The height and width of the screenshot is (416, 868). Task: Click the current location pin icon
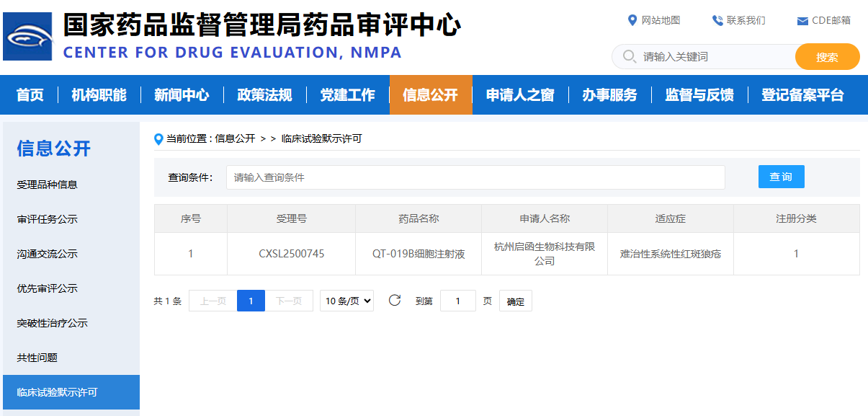[159, 139]
